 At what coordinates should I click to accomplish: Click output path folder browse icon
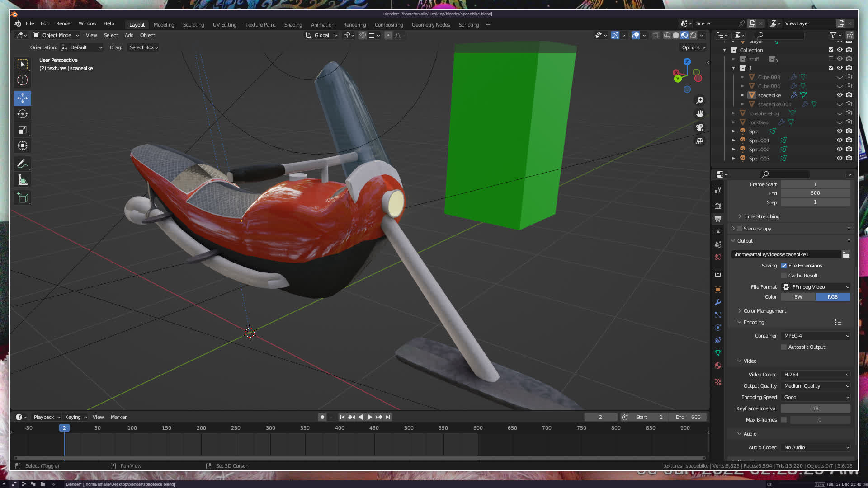coord(846,254)
